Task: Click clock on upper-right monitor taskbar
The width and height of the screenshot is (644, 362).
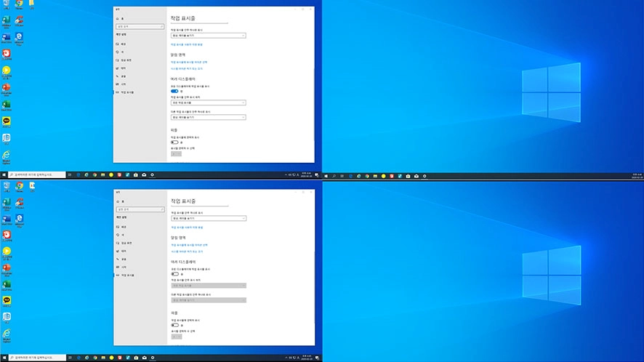Action: click(x=637, y=176)
